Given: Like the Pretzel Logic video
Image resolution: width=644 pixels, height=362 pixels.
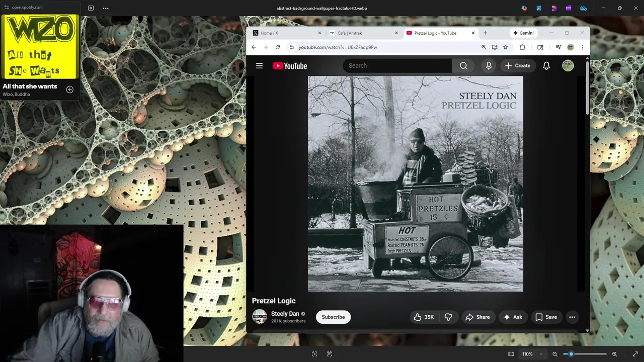Looking at the screenshot, I should 424,317.
